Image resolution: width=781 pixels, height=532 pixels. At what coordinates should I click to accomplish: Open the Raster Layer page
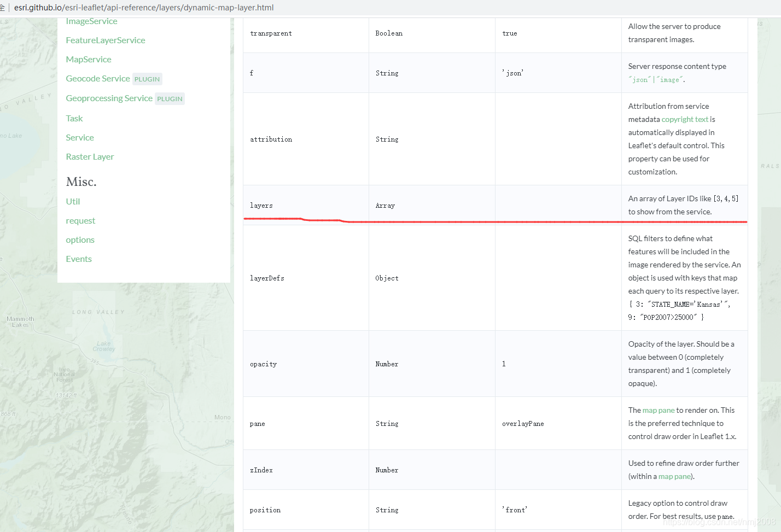[90, 157]
